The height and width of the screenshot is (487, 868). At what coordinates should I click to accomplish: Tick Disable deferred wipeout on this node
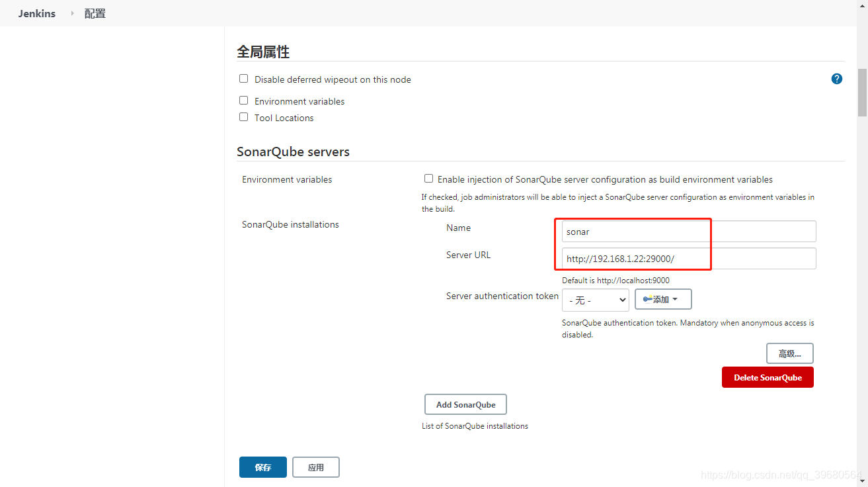243,79
